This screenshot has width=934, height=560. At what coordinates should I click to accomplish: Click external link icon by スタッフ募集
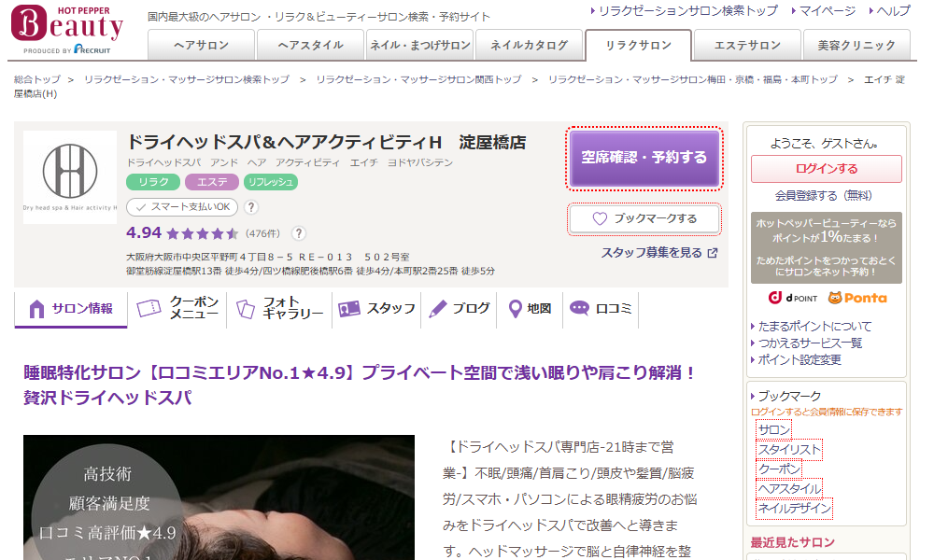pyautogui.click(x=712, y=254)
